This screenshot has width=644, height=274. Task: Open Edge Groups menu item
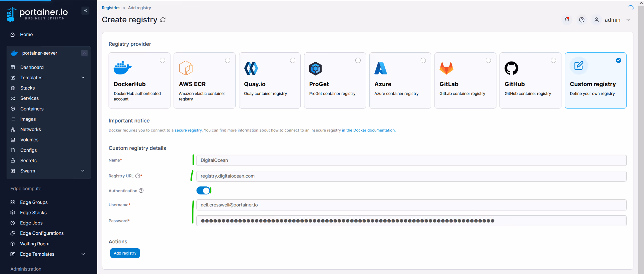[34, 202]
